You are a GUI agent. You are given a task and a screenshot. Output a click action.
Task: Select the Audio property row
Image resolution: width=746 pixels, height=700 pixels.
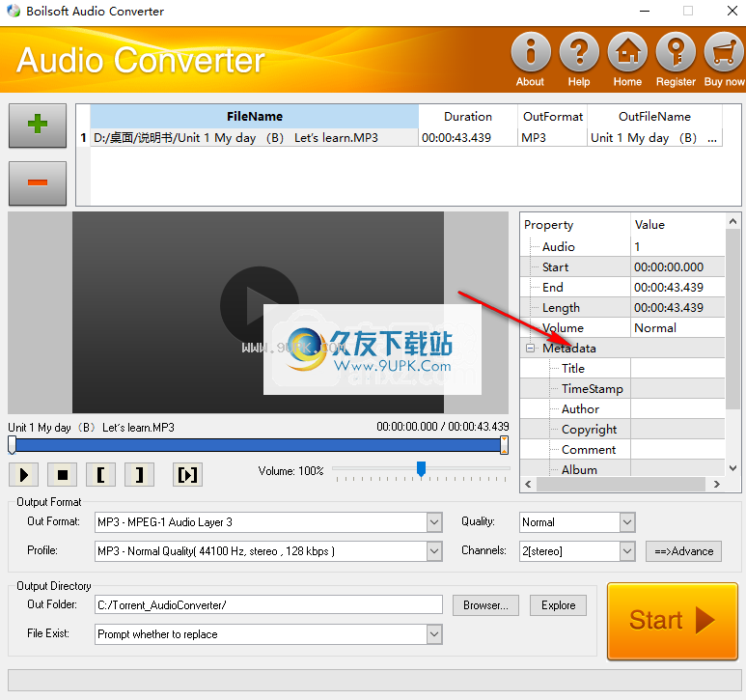(x=622, y=247)
